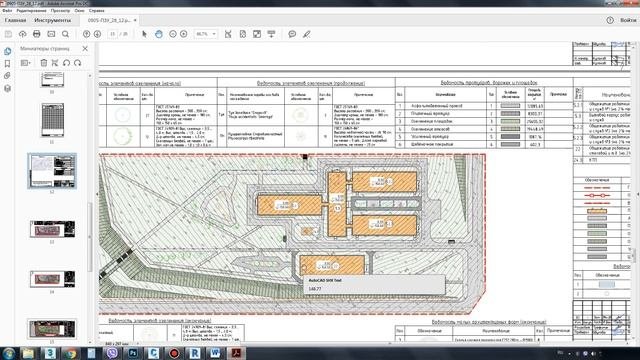Zoom in with the plus button
640x360 pixels.
(184, 34)
